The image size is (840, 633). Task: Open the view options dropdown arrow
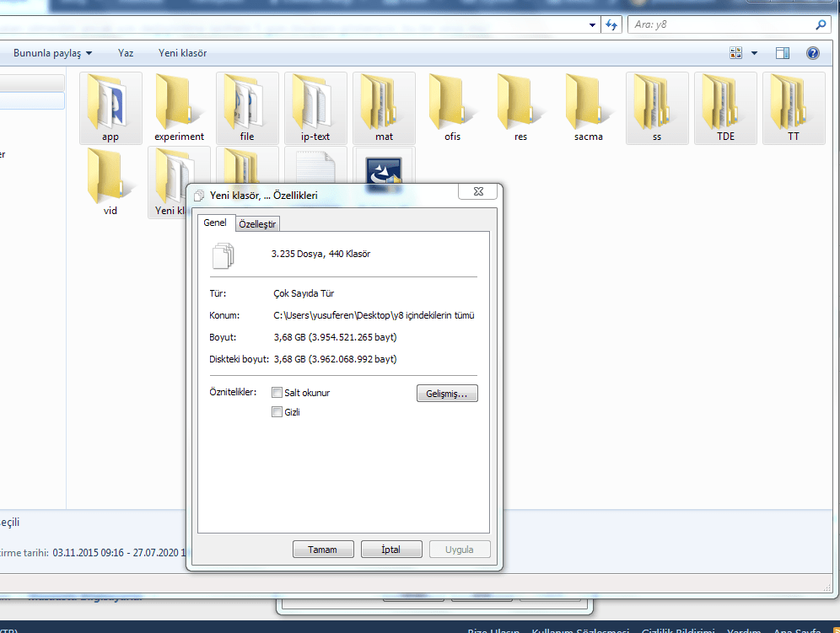coord(754,53)
